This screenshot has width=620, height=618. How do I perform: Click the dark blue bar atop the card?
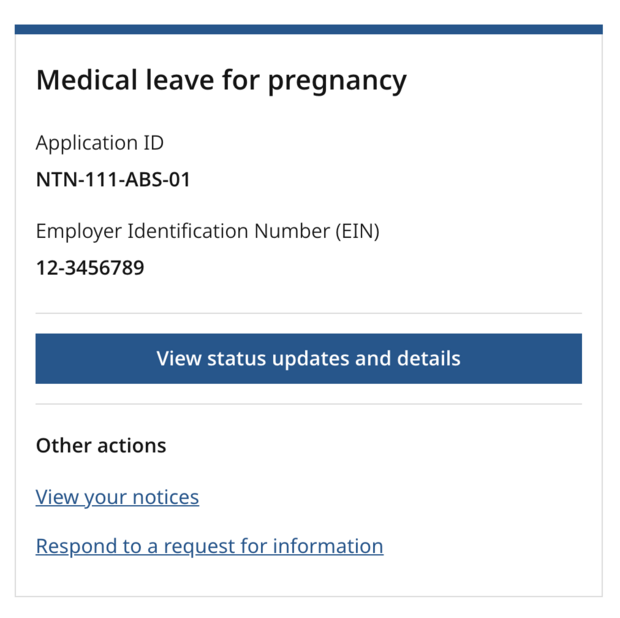(x=308, y=30)
